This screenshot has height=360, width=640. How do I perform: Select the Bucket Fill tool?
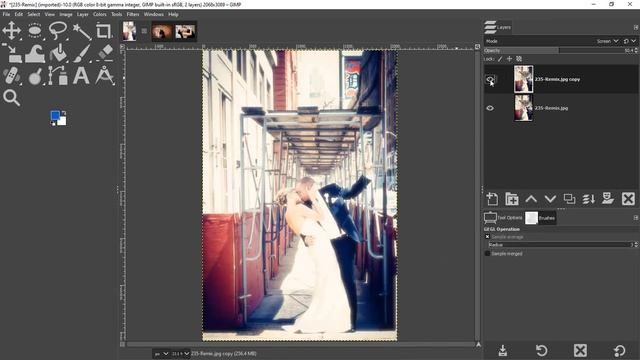click(58, 53)
